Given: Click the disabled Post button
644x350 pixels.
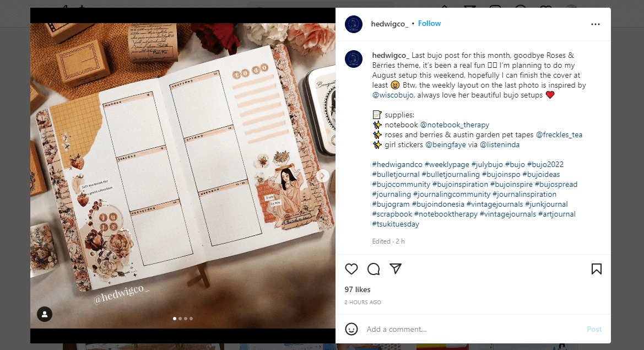Looking at the screenshot, I should (x=594, y=329).
